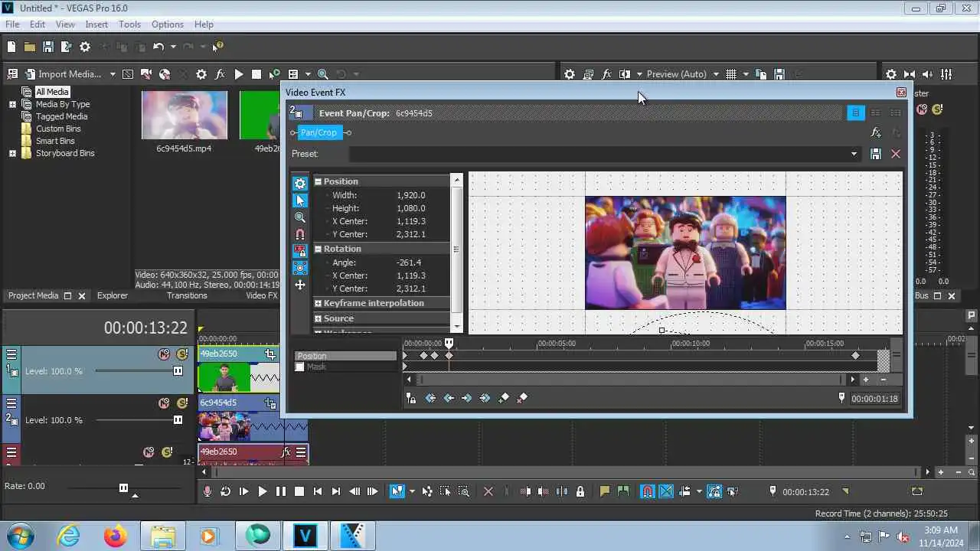This screenshot has width=980, height=551.
Task: Click the What's This help icon
Action: (217, 47)
